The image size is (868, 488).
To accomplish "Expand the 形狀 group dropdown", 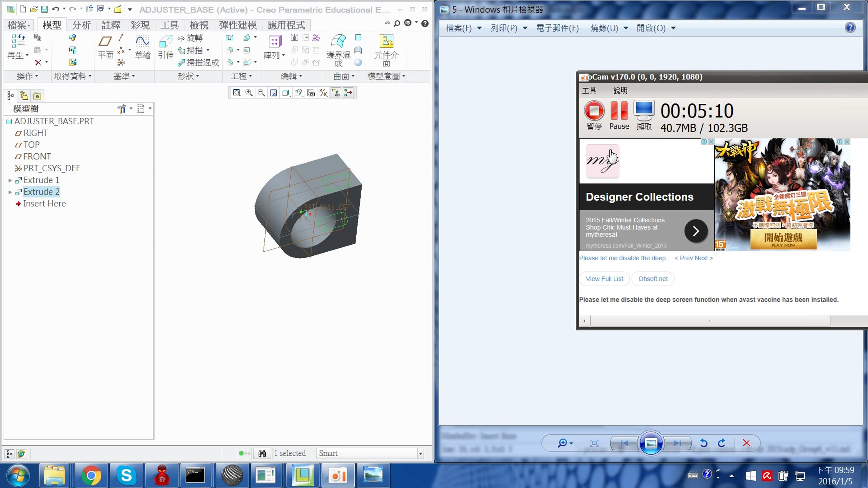I will pos(188,76).
